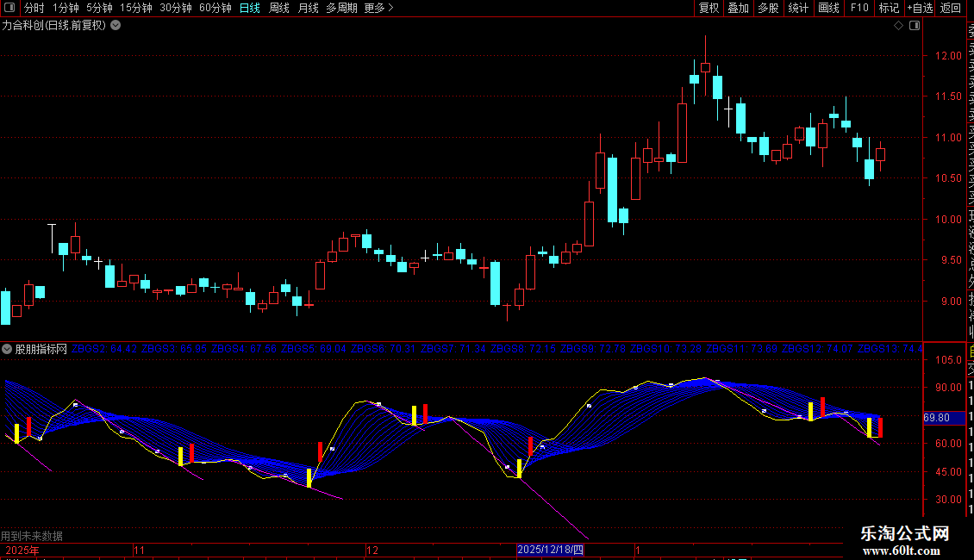Click the 返回 back button
The height and width of the screenshot is (560, 974).
pyautogui.click(x=951, y=8)
